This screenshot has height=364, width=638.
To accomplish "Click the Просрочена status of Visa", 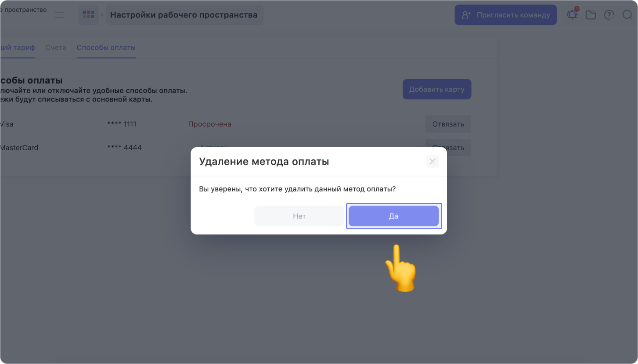I will point(209,124).
